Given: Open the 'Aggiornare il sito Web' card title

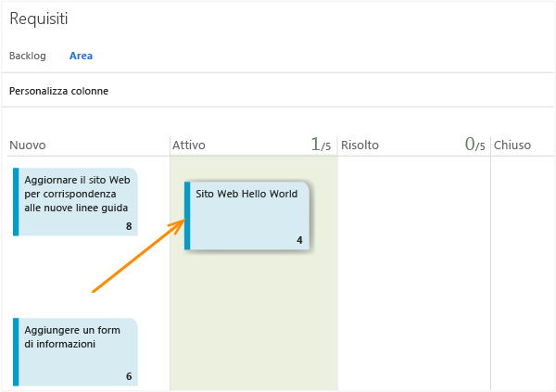Looking at the screenshot, I should pyautogui.click(x=76, y=194).
